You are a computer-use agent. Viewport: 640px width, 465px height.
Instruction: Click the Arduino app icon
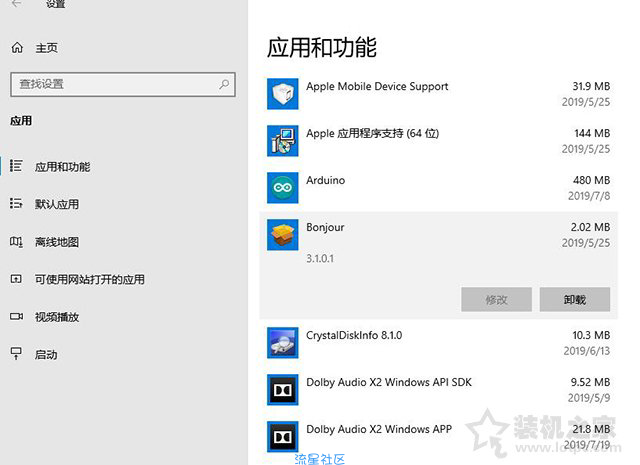pyautogui.click(x=282, y=188)
